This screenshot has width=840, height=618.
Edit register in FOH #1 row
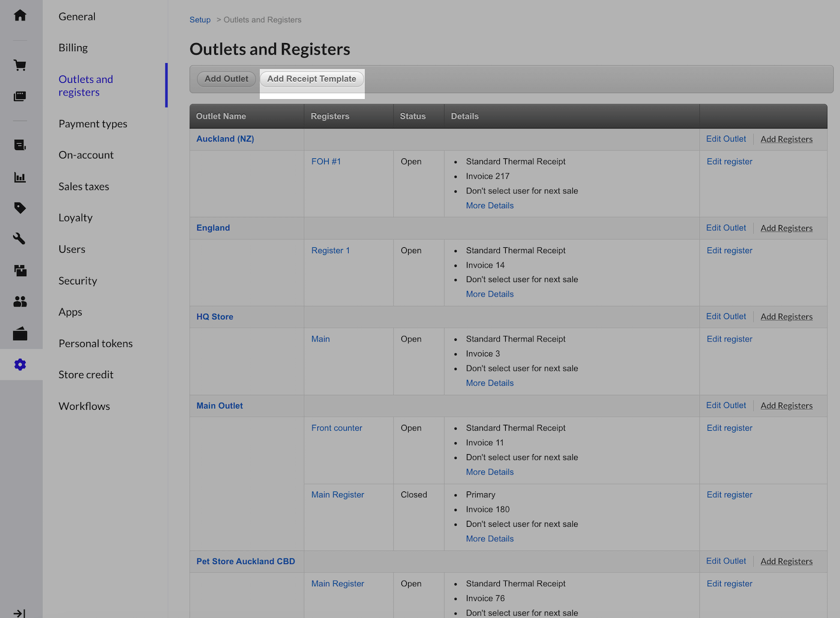(x=729, y=161)
